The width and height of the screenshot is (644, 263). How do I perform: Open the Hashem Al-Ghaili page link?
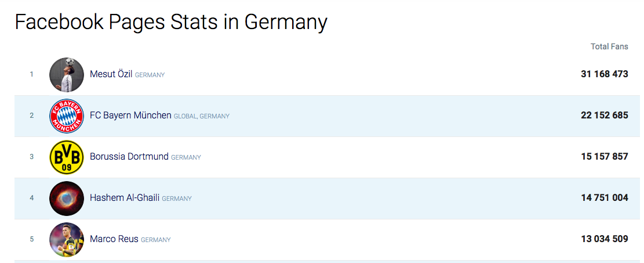(125, 197)
